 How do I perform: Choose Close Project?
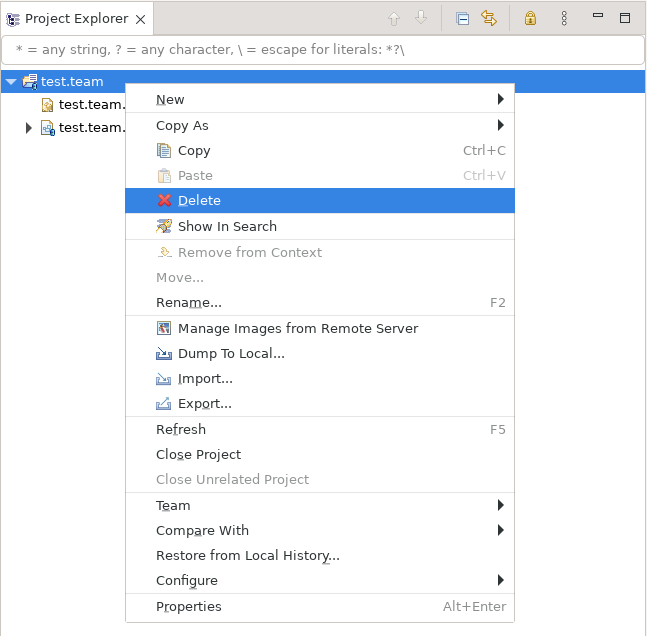[x=320, y=455]
